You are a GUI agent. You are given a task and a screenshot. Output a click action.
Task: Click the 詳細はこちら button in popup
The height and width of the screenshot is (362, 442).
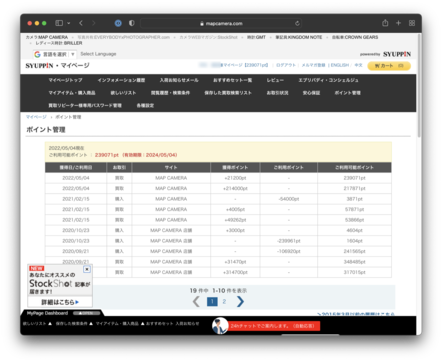pos(60,302)
